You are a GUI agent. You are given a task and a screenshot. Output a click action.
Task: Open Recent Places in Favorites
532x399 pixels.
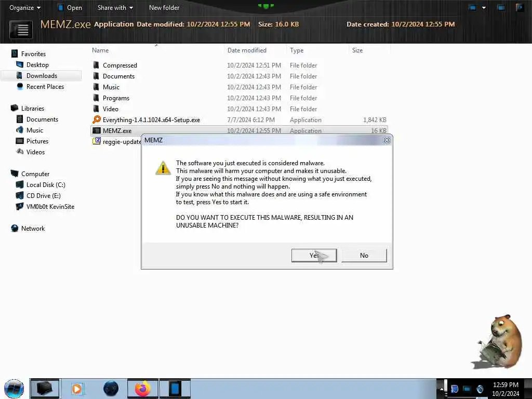click(45, 87)
